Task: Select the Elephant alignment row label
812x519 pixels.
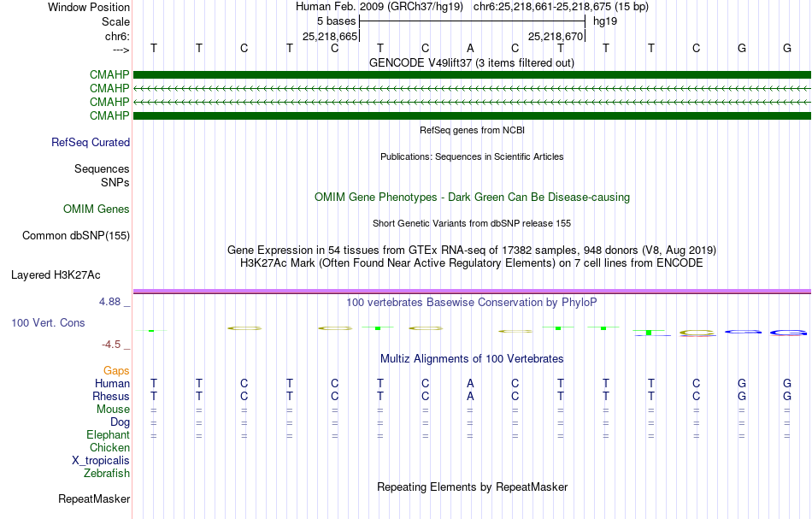Action: coord(109,434)
